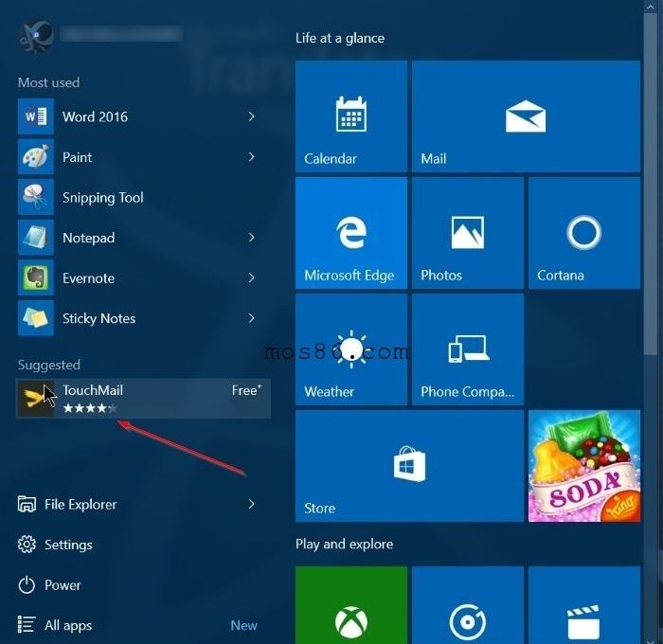
Task: Open the Phone Companion tile
Action: click(468, 349)
